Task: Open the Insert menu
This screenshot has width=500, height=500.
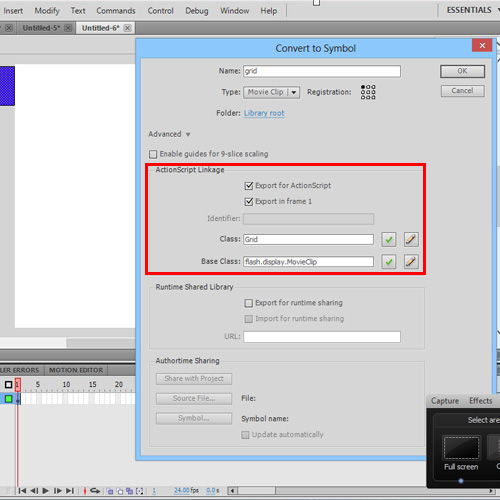Action: 13,11
